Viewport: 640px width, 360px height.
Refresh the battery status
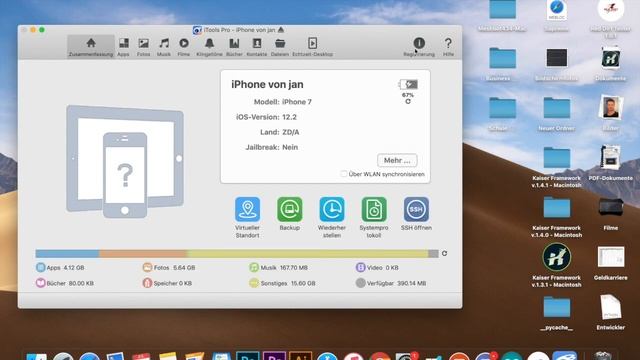pyautogui.click(x=408, y=102)
